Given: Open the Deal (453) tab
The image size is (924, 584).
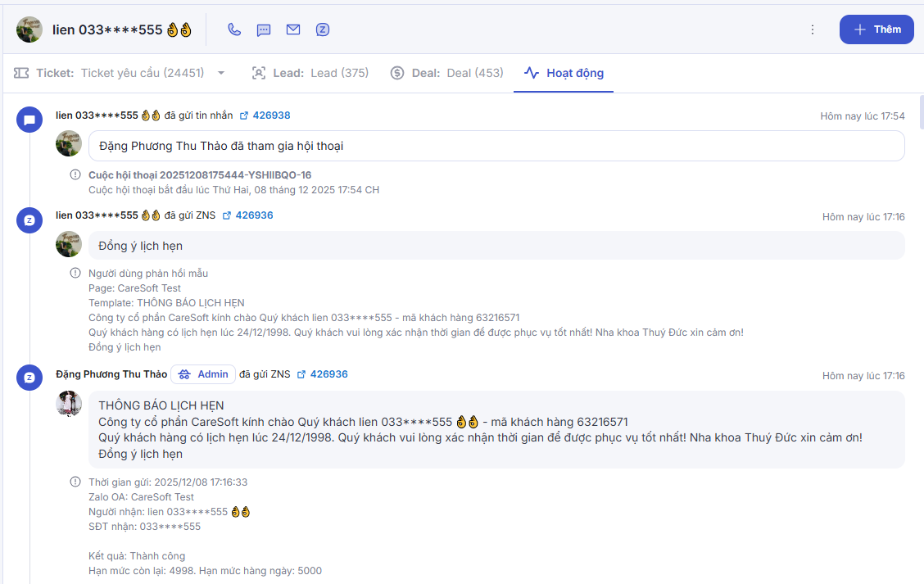Looking at the screenshot, I should [447, 73].
